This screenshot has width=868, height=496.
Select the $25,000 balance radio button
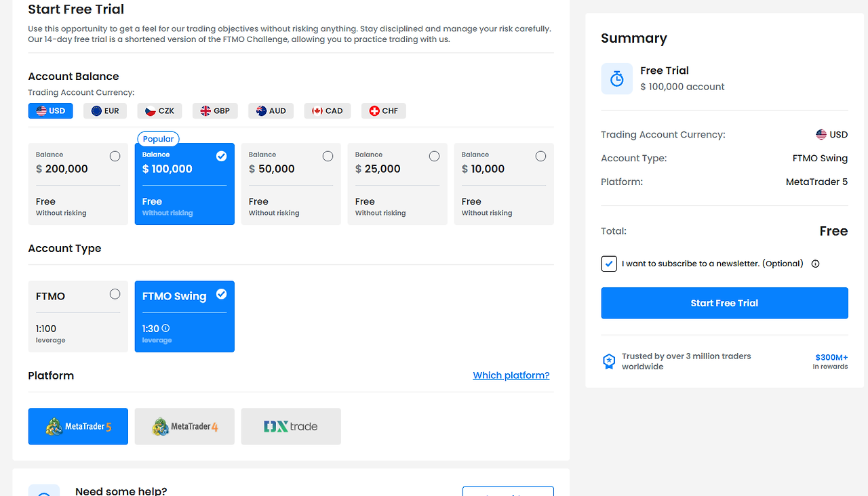tap(435, 156)
